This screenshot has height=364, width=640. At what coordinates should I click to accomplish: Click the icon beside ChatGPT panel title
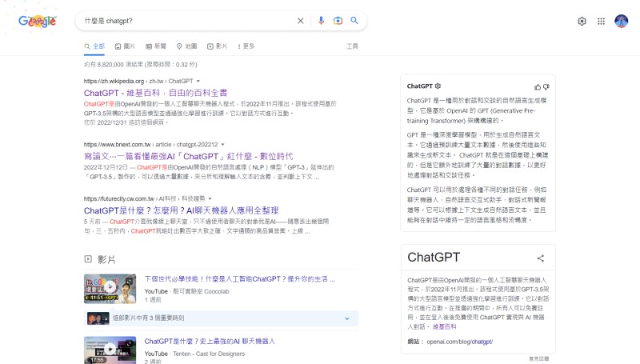(438, 86)
